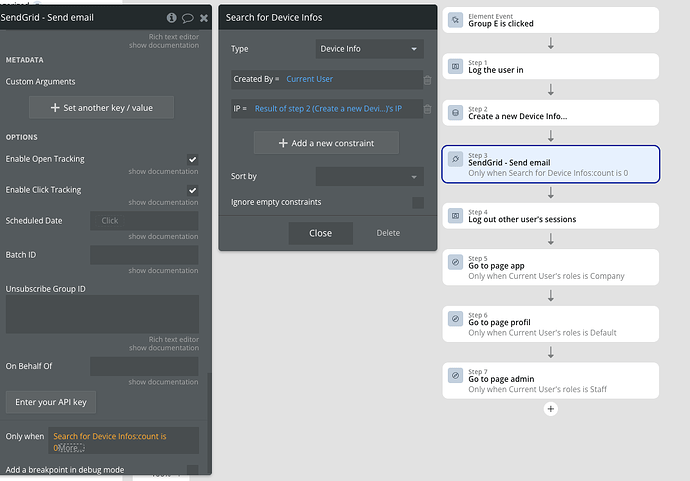Image resolution: width=690 pixels, height=481 pixels.
Task: Select Step 5 Go to page app
Action: tap(551, 267)
